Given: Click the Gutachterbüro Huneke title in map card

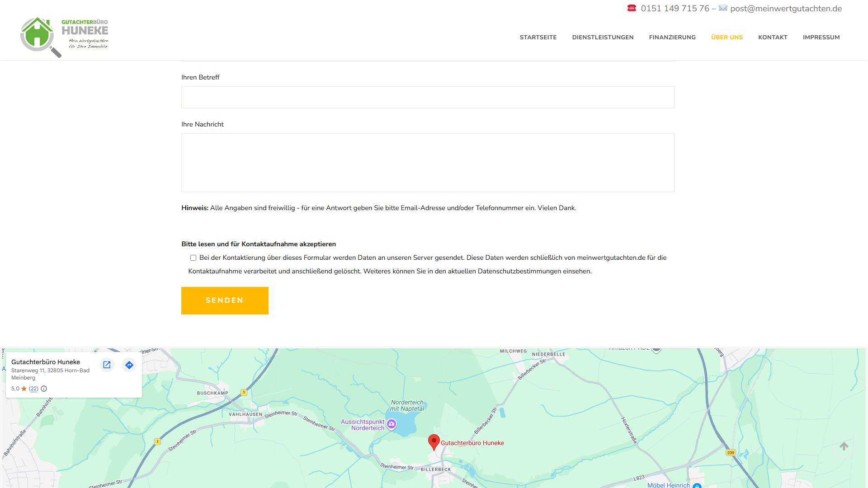Looking at the screenshot, I should click(46, 362).
